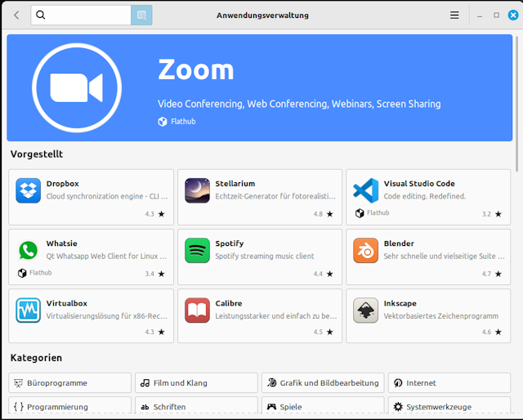Screen dimensions: 523x420
Task: Click the star rating on the Blender card
Action: (498, 274)
